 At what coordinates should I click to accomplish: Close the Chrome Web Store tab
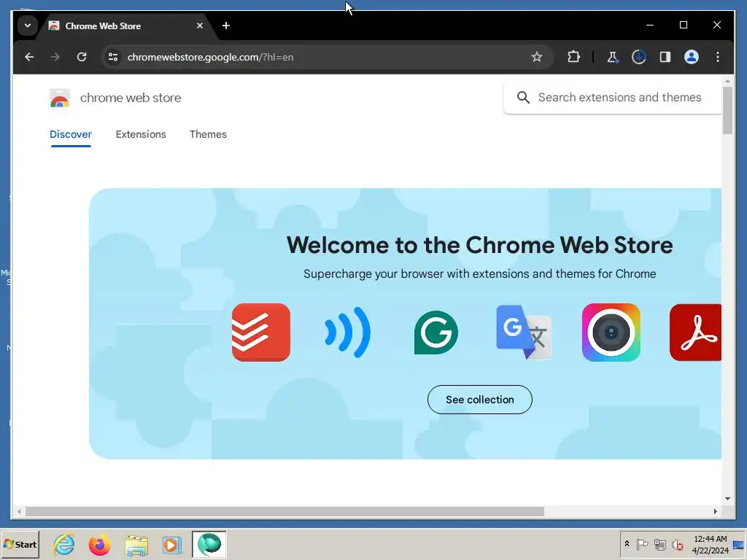pyautogui.click(x=200, y=26)
